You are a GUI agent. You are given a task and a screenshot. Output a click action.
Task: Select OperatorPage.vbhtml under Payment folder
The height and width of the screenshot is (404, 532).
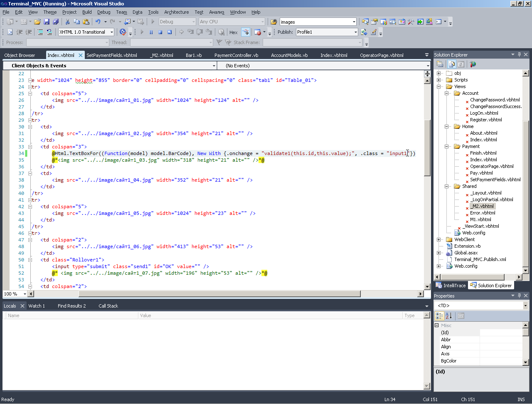tap(492, 166)
